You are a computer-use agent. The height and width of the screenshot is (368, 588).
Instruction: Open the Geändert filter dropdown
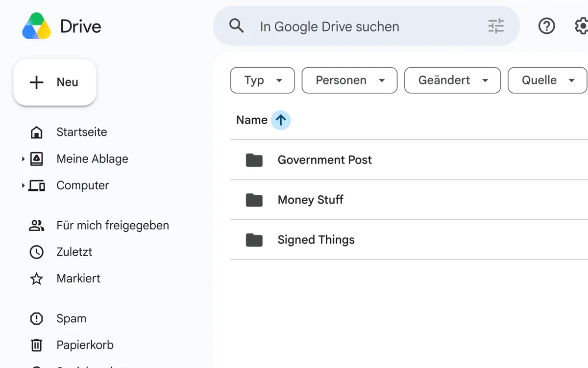pos(452,80)
